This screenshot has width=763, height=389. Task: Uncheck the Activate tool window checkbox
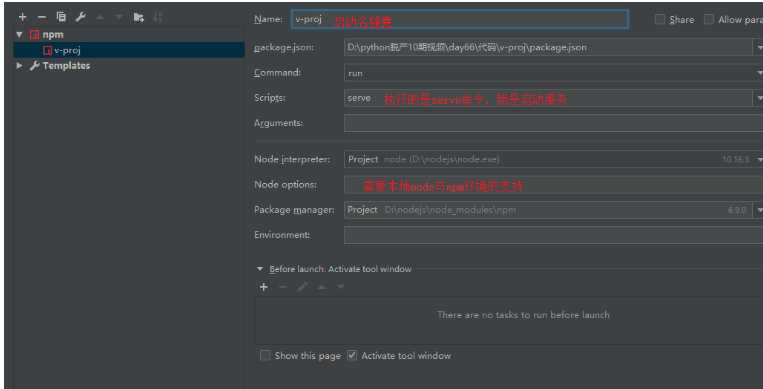pyautogui.click(x=352, y=356)
